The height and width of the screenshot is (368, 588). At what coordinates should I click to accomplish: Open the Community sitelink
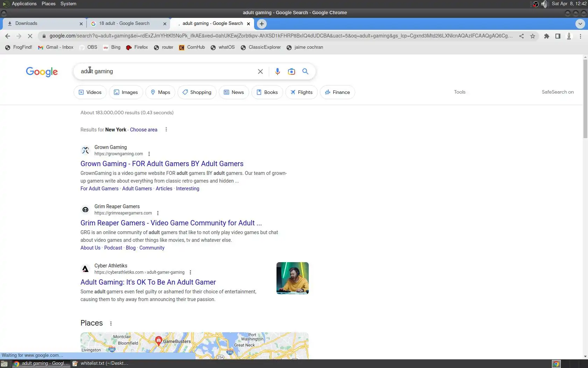coord(152,248)
